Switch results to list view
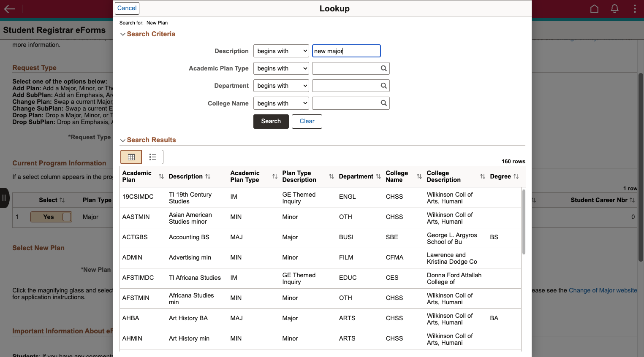The image size is (644, 357). (153, 157)
